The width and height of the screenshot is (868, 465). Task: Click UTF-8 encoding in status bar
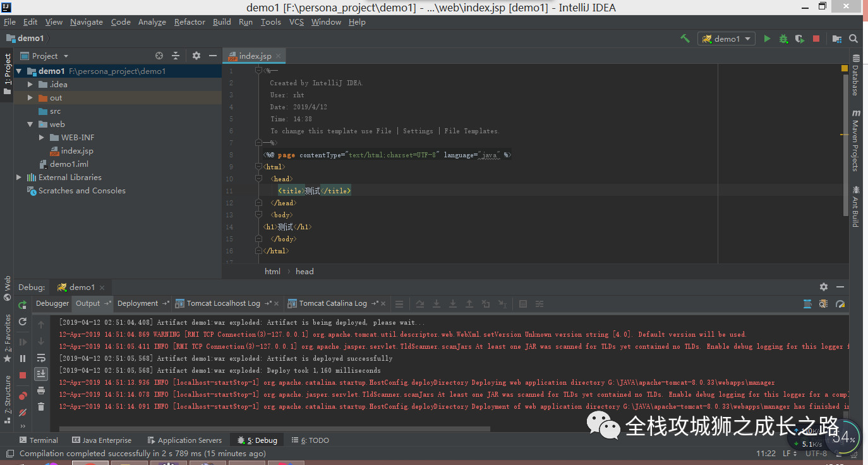(x=816, y=454)
